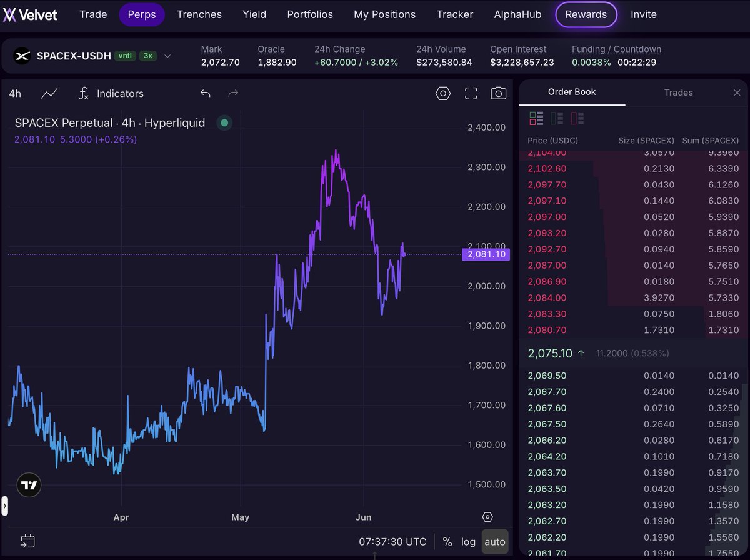Take a chart snapshot with camera icon

click(x=498, y=93)
